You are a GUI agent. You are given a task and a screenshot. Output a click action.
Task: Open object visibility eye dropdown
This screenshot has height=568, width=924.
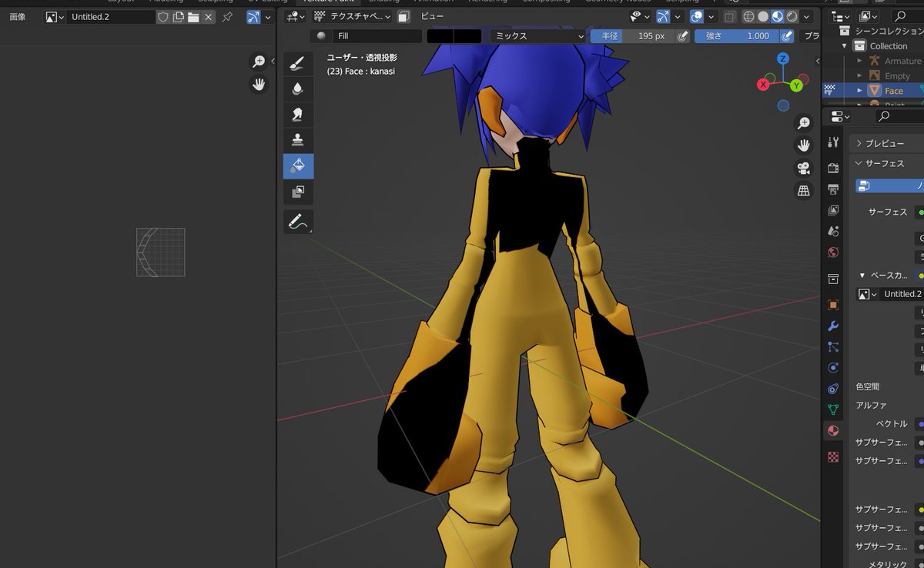point(640,16)
